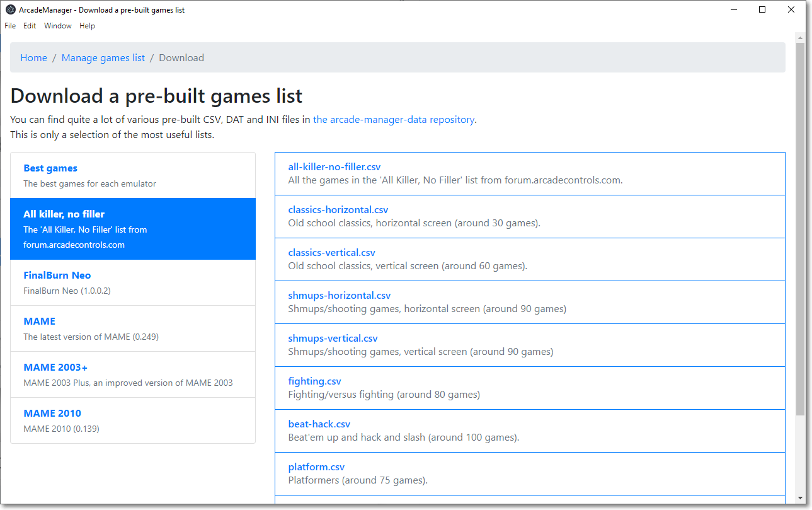Click 'Fighting/versus fighting (around 80 games)' text
The height and width of the screenshot is (510, 812).
pyautogui.click(x=384, y=395)
